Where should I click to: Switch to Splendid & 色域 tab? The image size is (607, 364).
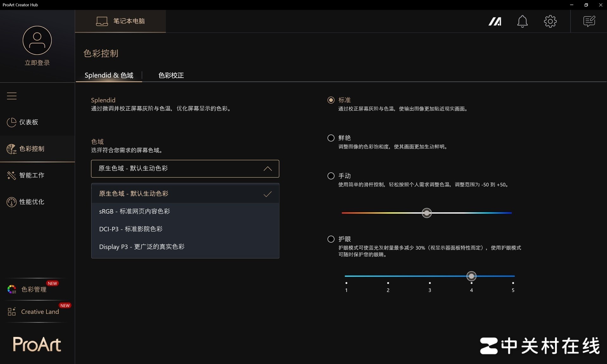pos(109,75)
